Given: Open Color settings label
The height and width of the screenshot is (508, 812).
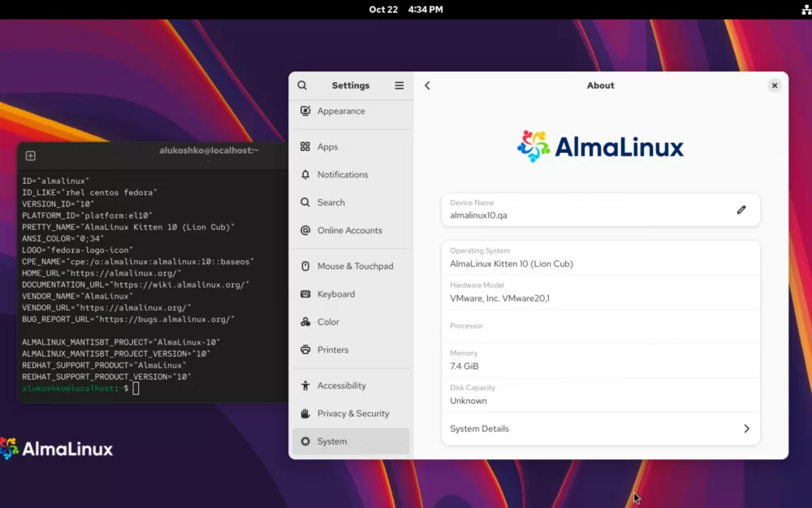Looking at the screenshot, I should [328, 322].
